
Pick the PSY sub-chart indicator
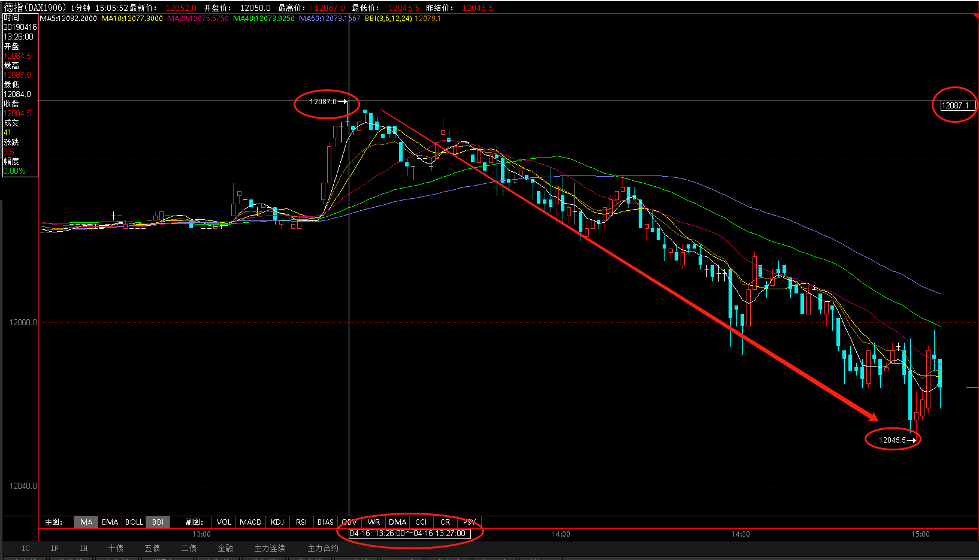coord(469,522)
